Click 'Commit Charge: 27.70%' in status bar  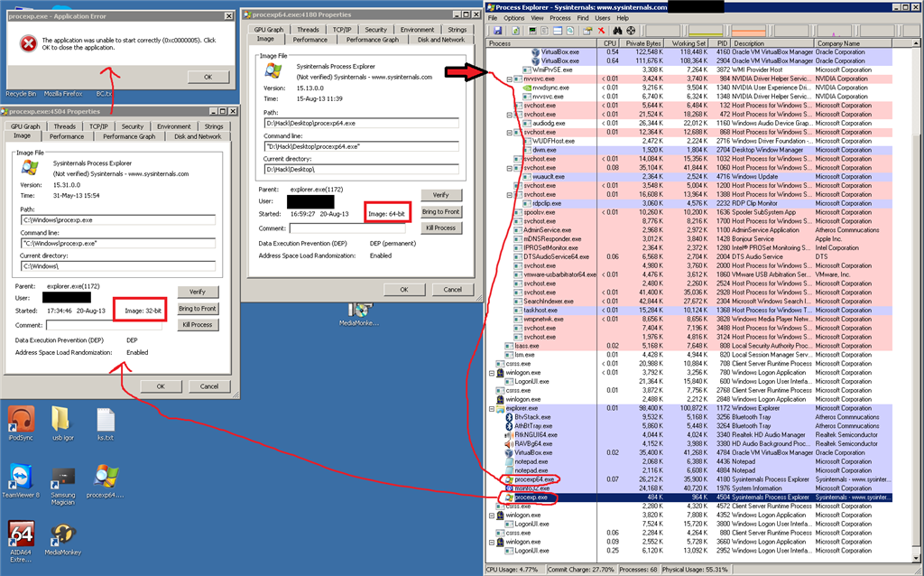point(581,570)
